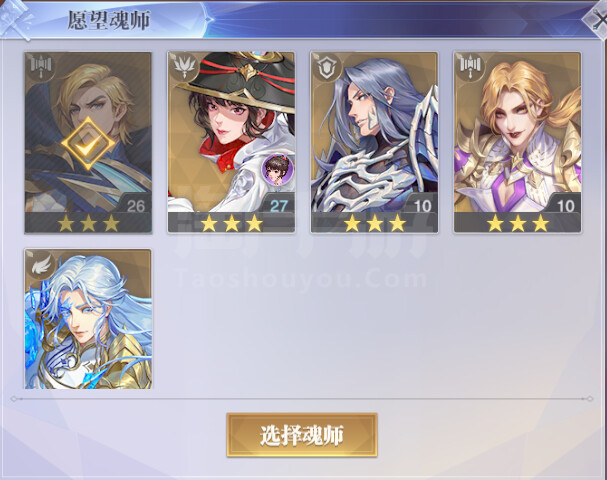
Task: Select the blue-white haired hero card
Action: point(88,319)
